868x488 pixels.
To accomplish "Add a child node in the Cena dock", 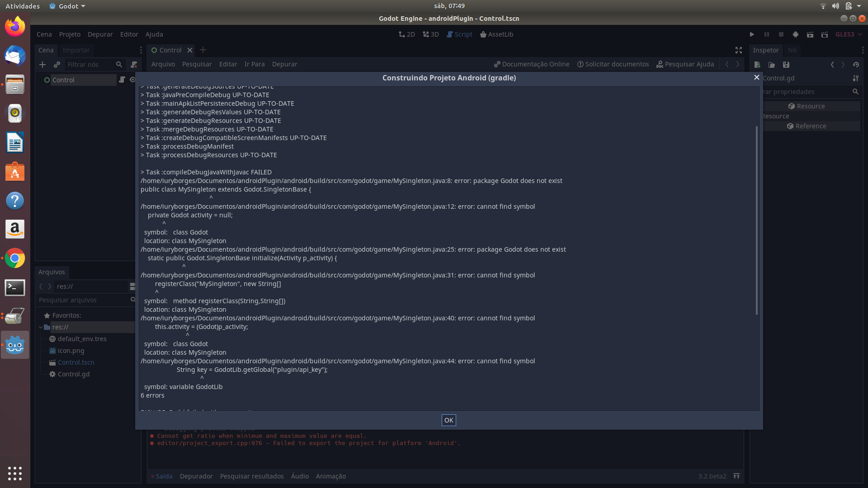I will (x=42, y=65).
